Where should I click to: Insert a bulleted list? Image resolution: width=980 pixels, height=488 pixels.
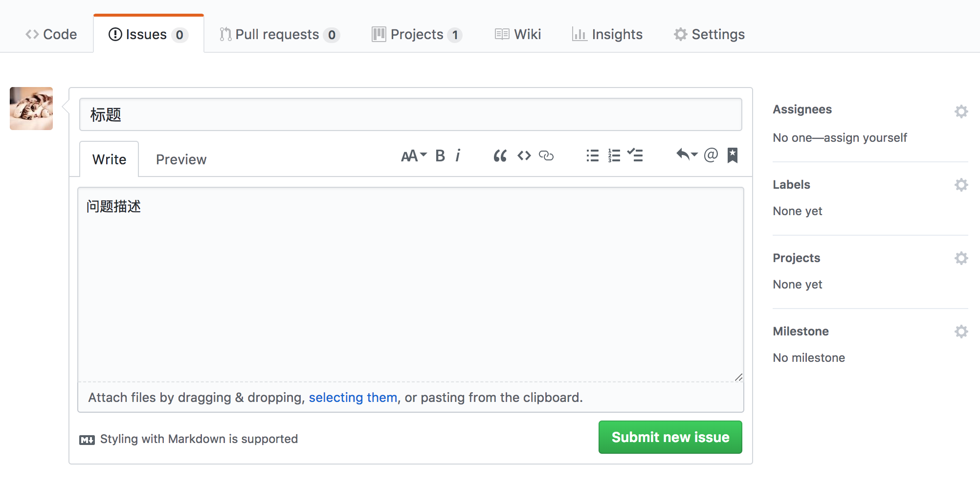tap(592, 156)
